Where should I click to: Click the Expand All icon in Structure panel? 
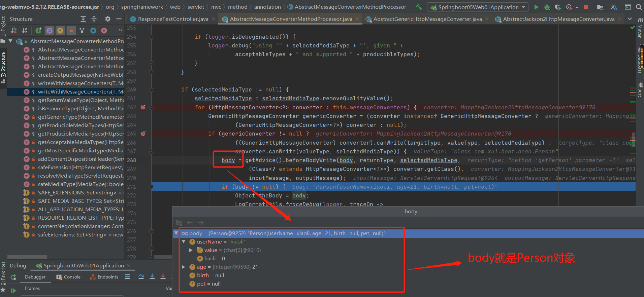[83, 19]
